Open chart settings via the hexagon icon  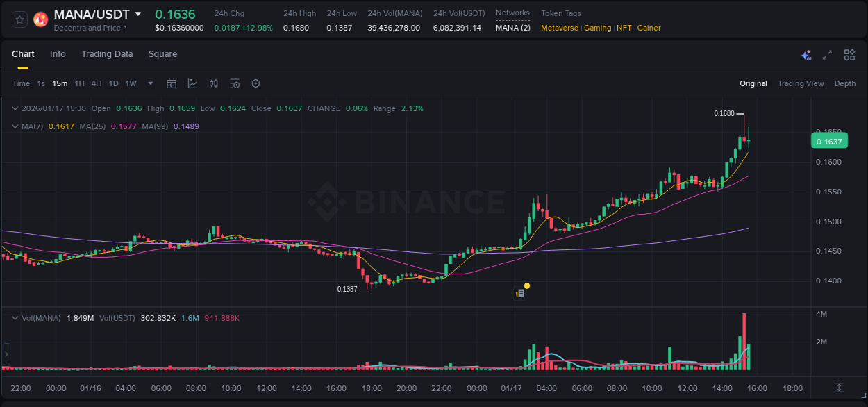pyautogui.click(x=256, y=83)
